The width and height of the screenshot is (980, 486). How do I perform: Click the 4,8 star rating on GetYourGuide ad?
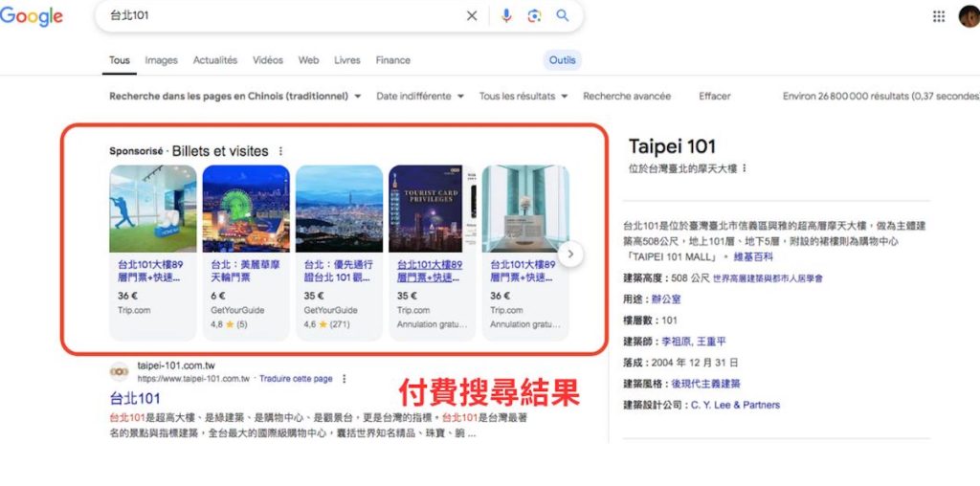(229, 325)
